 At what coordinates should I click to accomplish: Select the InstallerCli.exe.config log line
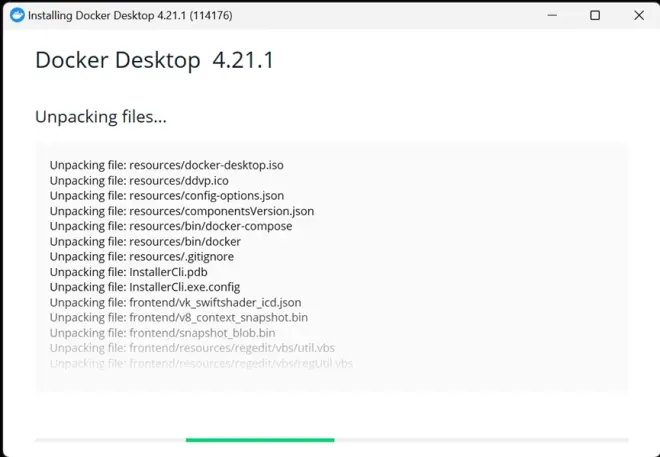point(145,287)
